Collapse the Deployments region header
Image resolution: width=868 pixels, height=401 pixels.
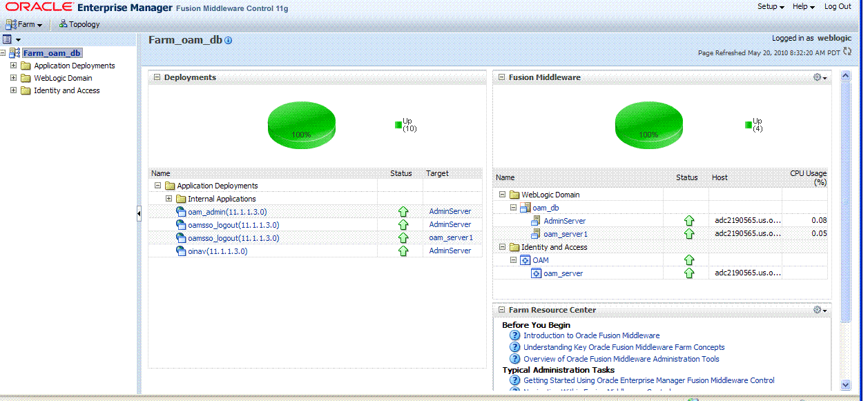[x=157, y=77]
